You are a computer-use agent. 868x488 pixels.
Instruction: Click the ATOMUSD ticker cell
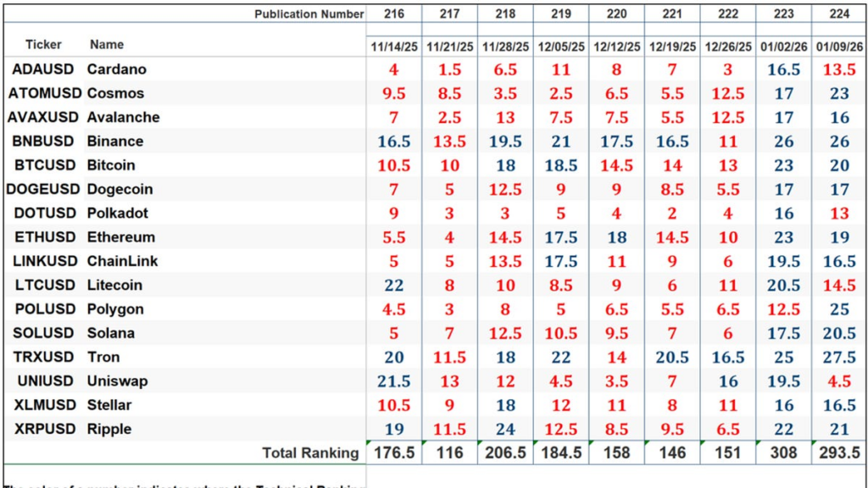tap(44, 93)
